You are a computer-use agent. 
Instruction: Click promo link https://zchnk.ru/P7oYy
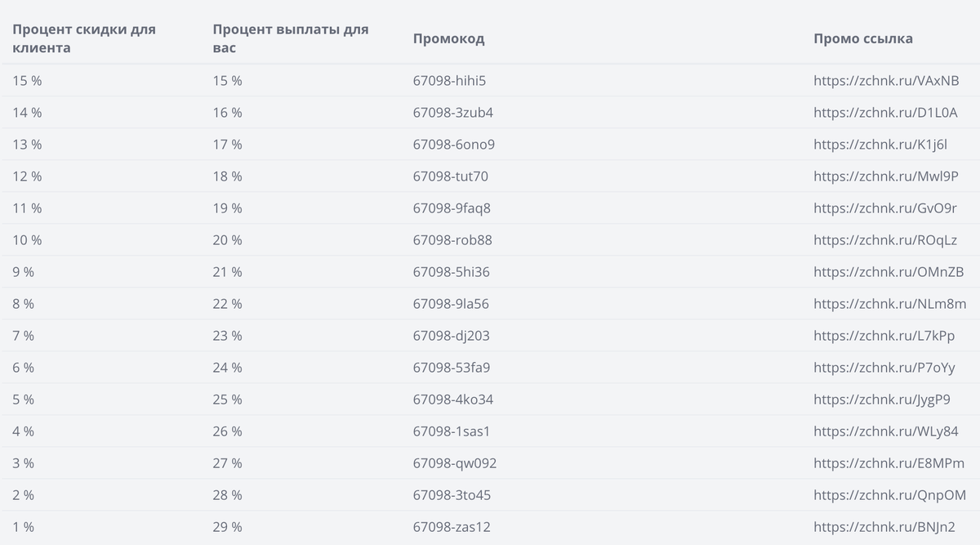click(x=884, y=368)
